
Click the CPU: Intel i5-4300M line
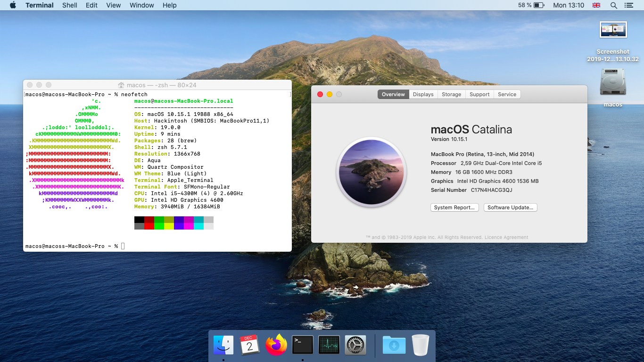tap(189, 193)
